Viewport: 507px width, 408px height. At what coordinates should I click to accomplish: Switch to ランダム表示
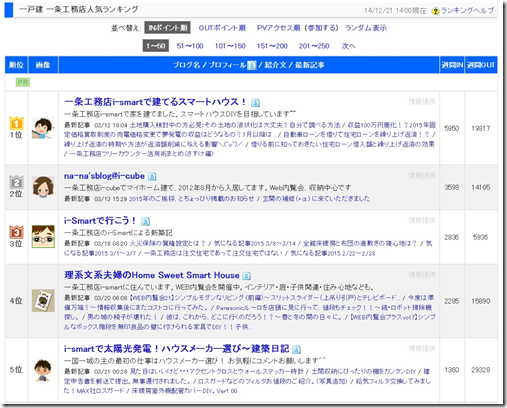point(366,28)
